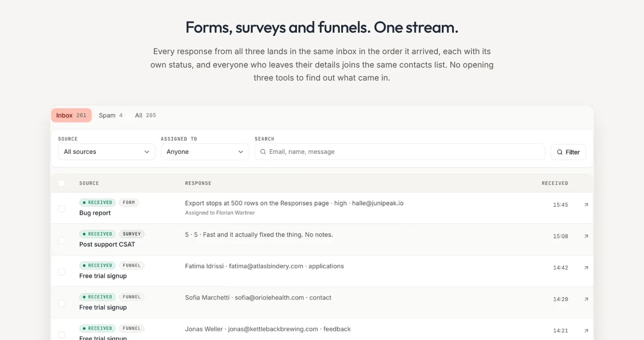
Task: Click the Bug report source name
Action: pos(95,213)
